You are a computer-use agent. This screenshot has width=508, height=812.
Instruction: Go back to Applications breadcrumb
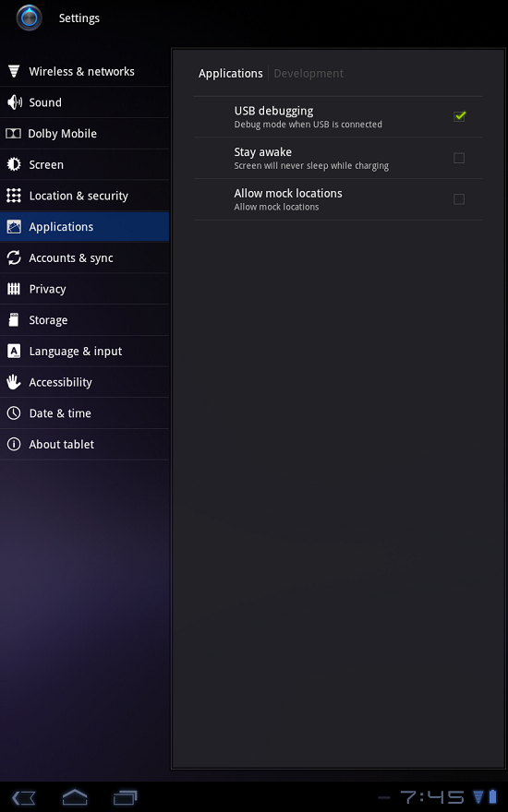tap(231, 74)
